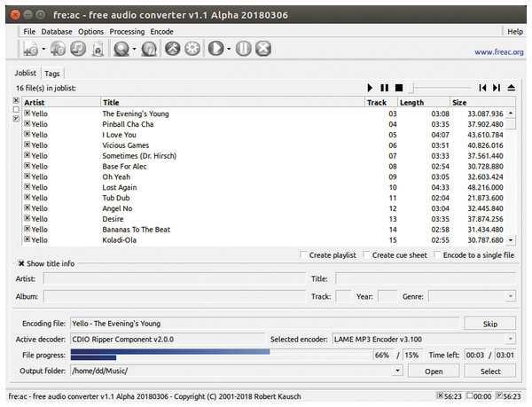Click the Title input field

click(426, 278)
